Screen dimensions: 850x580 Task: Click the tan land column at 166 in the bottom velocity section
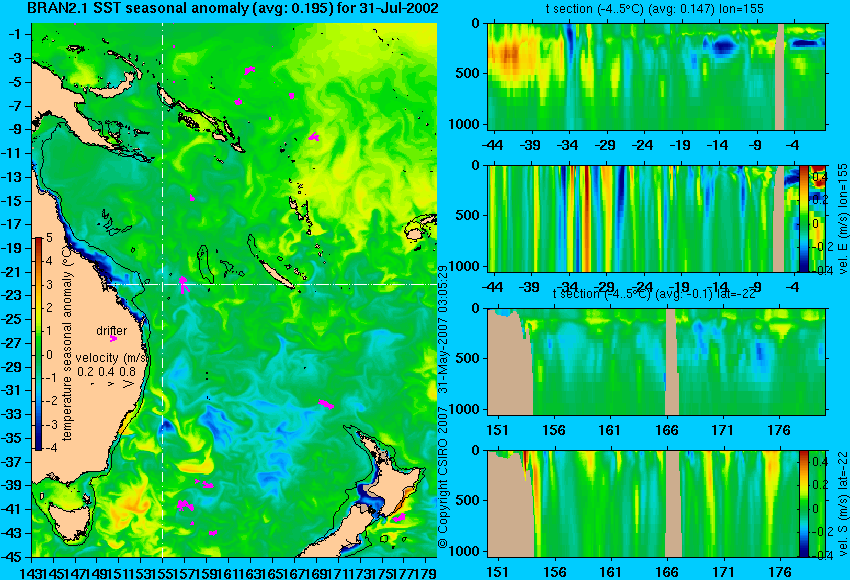tap(673, 504)
